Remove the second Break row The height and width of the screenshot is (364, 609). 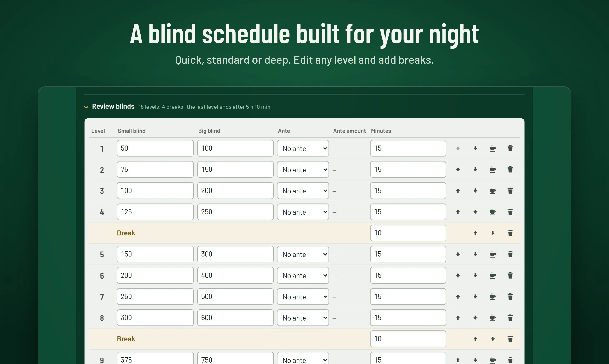pos(510,339)
